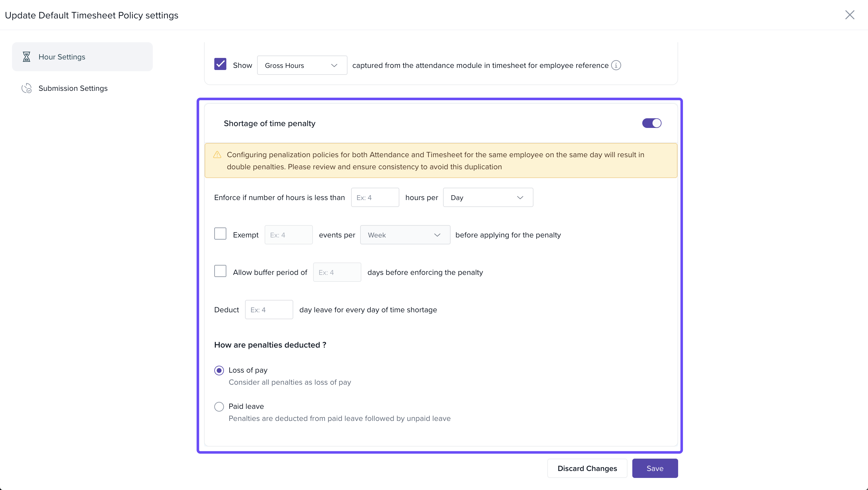Screen dimensions: 868x490
Task: Uncheck the Show captured hours checkbox
Action: click(220, 64)
